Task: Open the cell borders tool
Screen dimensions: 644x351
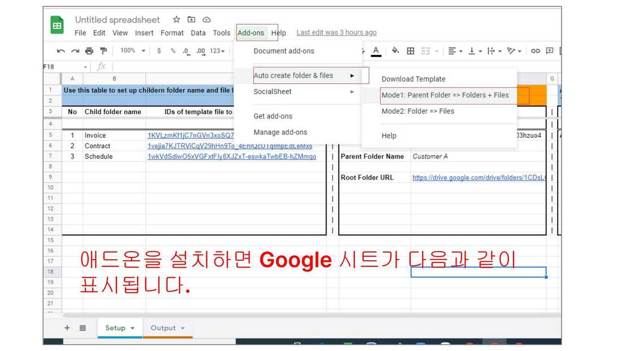Action: pyautogui.click(x=411, y=51)
